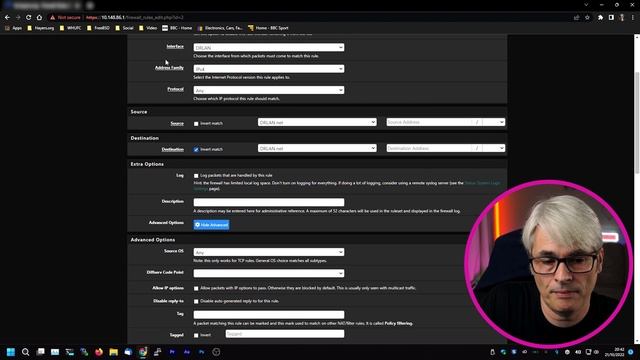Enable Invert match for Source
Viewport: 640px width, 360px height.
click(196, 124)
